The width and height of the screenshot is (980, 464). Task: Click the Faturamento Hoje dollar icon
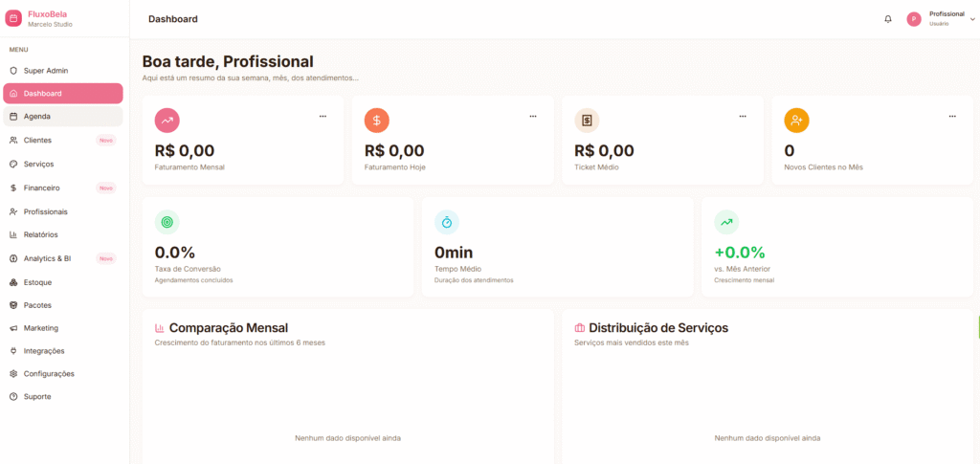(377, 121)
